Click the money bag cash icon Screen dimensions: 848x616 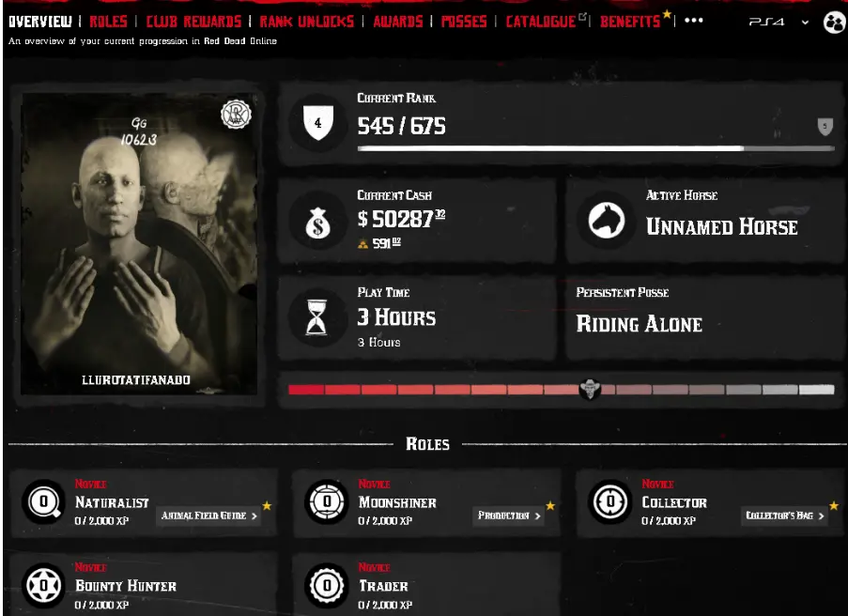pyautogui.click(x=318, y=223)
